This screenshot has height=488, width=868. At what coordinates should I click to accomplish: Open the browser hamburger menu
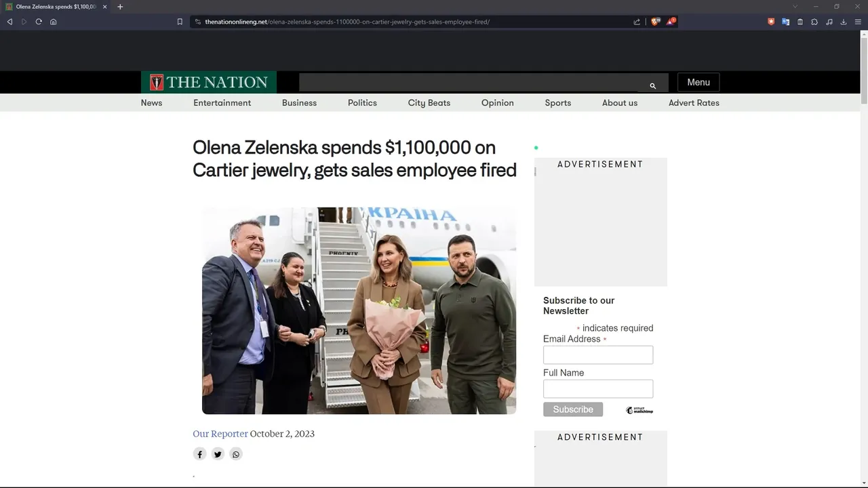pyautogui.click(x=858, y=22)
